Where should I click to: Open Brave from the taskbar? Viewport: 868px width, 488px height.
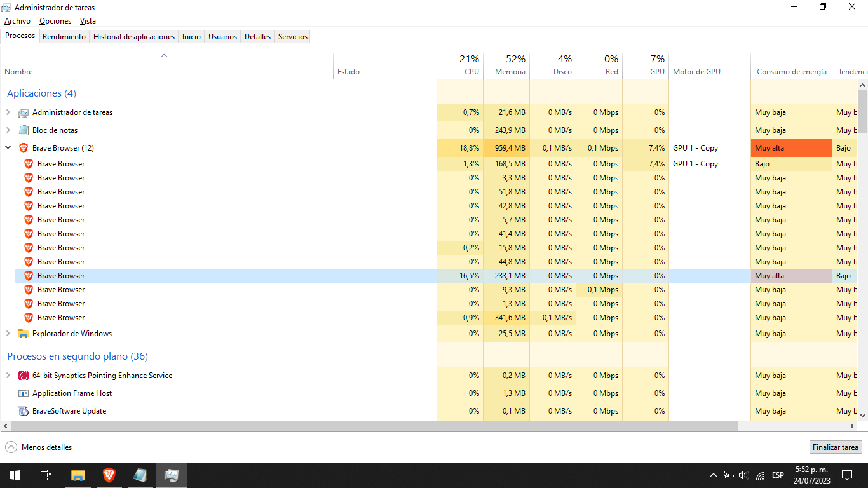click(109, 475)
